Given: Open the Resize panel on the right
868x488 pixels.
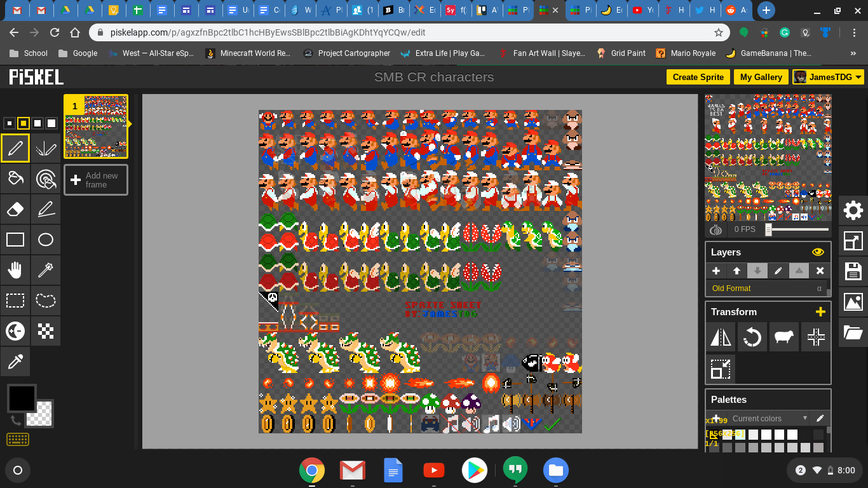Looking at the screenshot, I should 853,241.
